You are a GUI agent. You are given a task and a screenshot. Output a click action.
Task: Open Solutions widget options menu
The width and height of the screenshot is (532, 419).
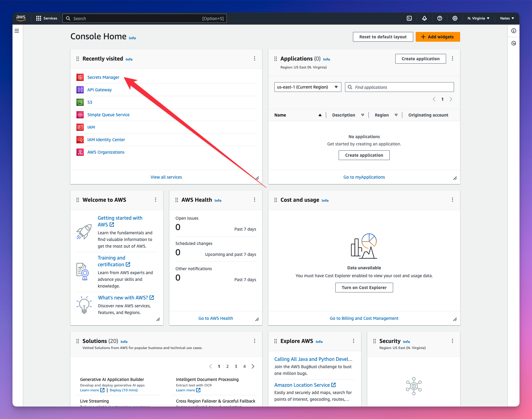pyautogui.click(x=255, y=341)
